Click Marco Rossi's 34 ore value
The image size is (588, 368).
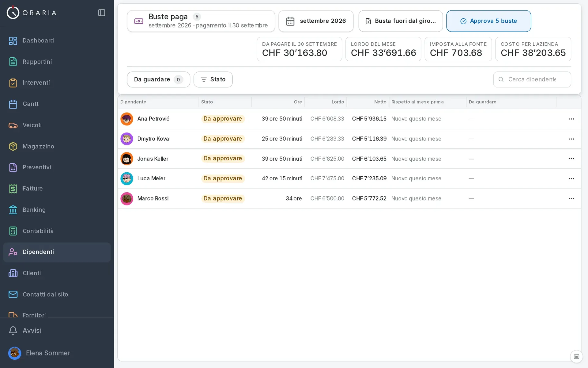click(x=294, y=198)
